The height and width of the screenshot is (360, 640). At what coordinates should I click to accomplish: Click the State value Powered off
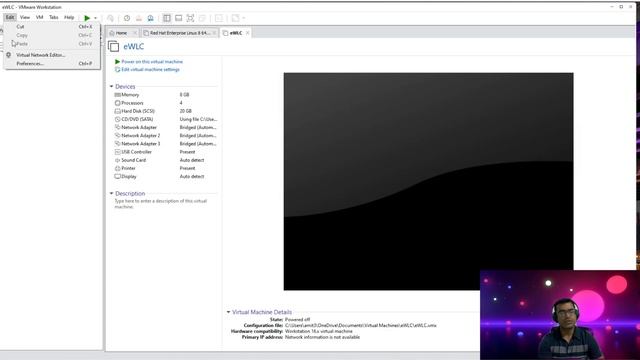pos(298,320)
